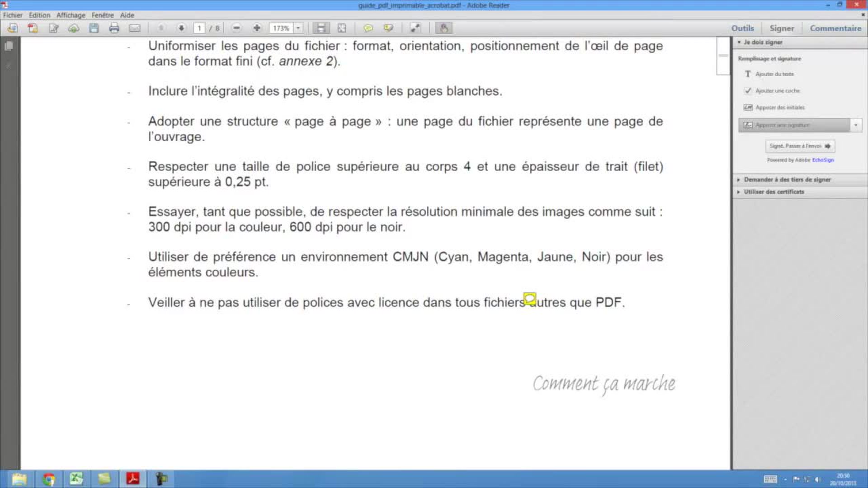Save the document using the disk icon
The width and height of the screenshot is (868, 488).
94,28
